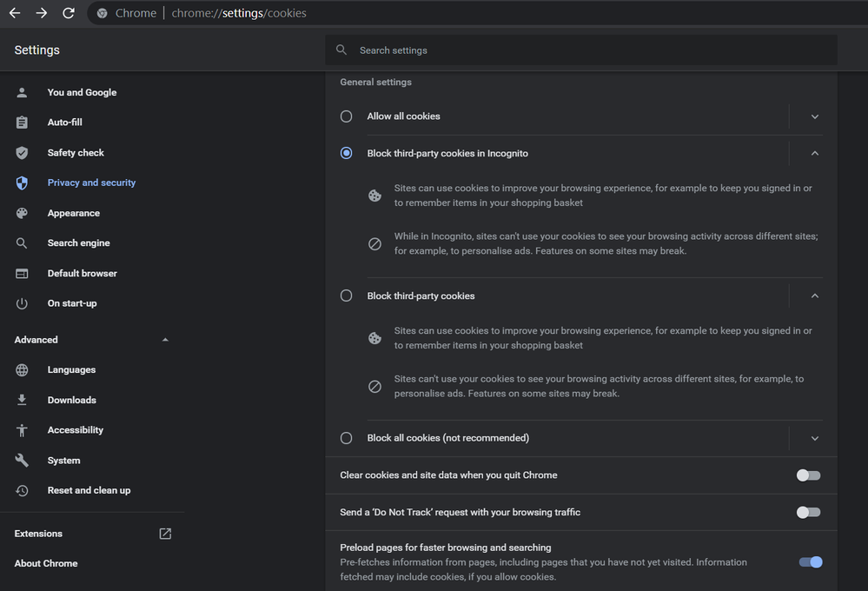
Task: Click the browser back arrow
Action: click(15, 13)
